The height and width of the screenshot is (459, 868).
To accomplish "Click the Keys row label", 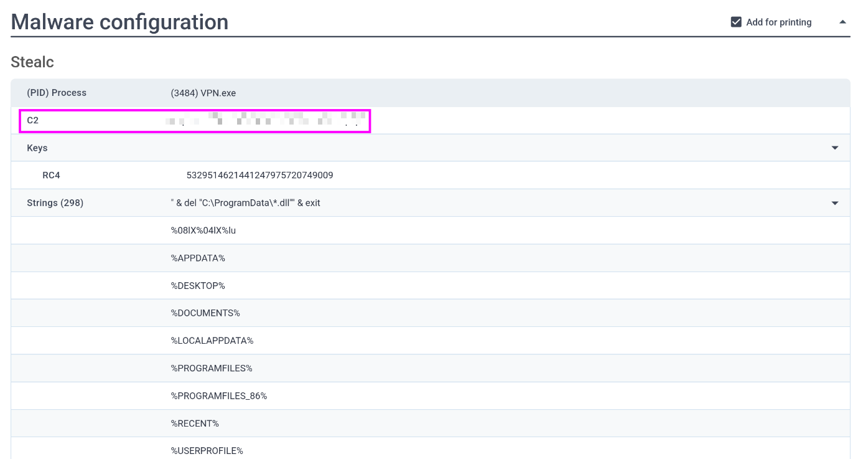I will (37, 148).
